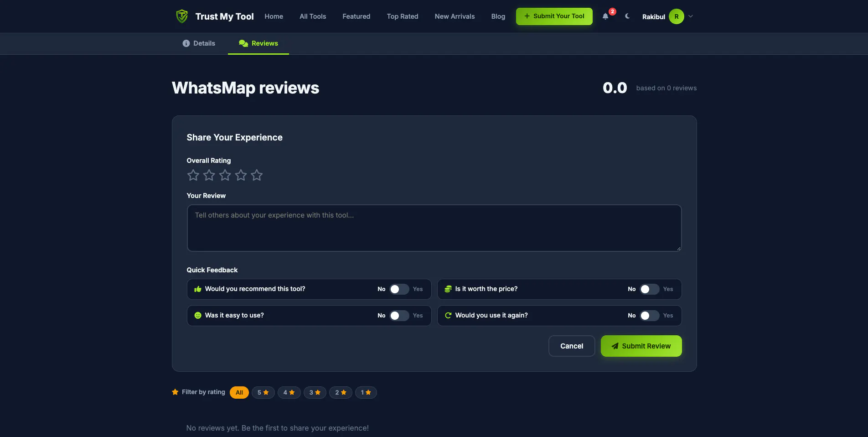Switch to the Reviews tab
The width and height of the screenshot is (868, 437).
(x=258, y=43)
